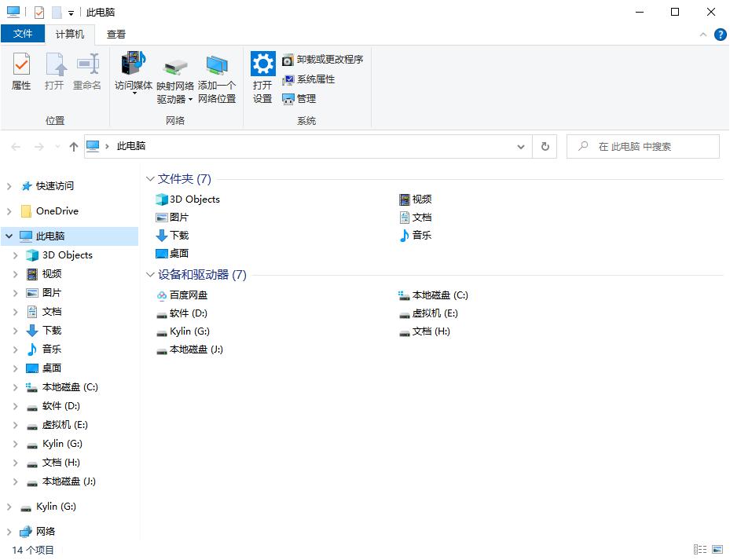Click the 属性 (Properties) ribbon icon
730x560 pixels.
(x=21, y=71)
